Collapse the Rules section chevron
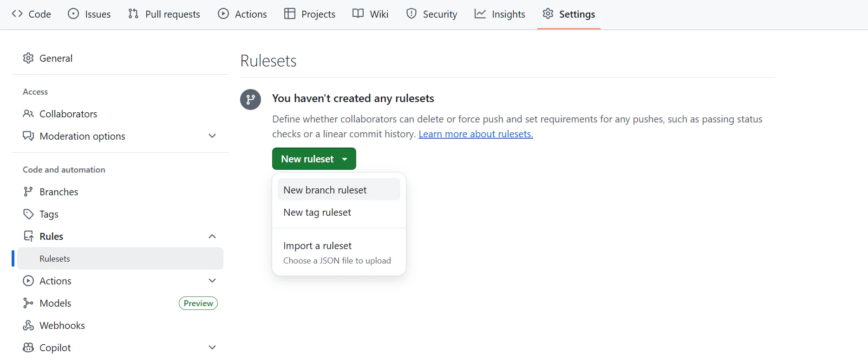The image size is (868, 360). click(x=212, y=236)
